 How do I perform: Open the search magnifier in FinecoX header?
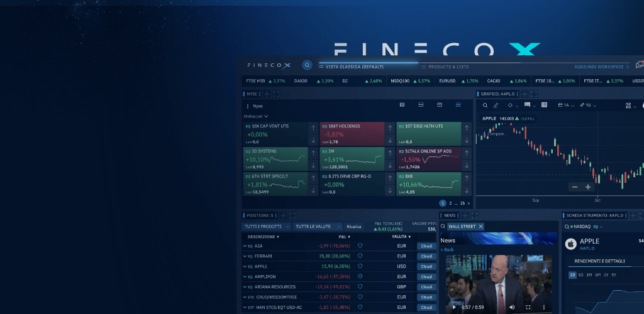click(x=307, y=65)
